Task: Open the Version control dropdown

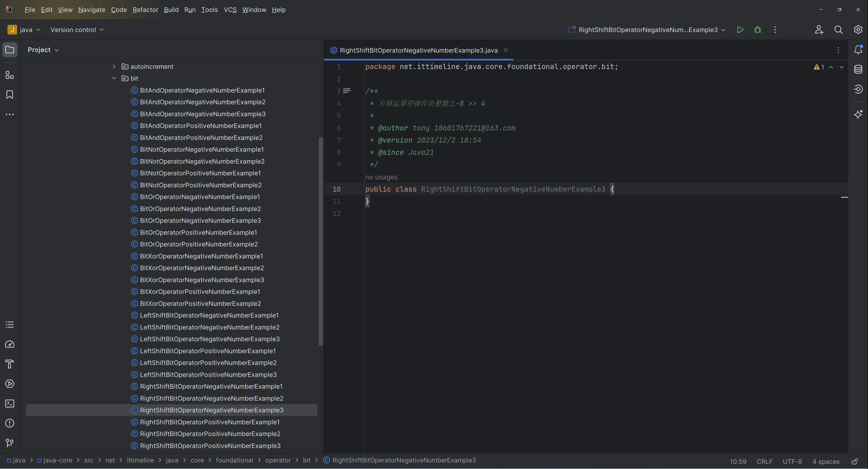Action: [x=77, y=30]
